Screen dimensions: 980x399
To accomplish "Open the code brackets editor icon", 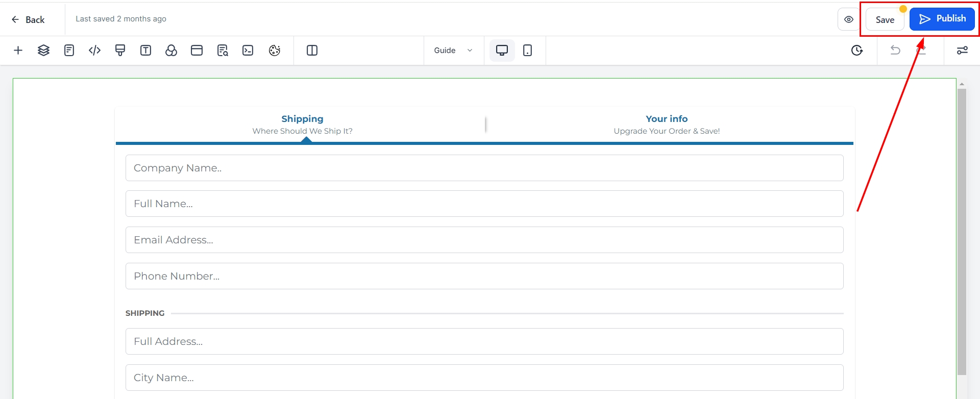I will 94,51.
